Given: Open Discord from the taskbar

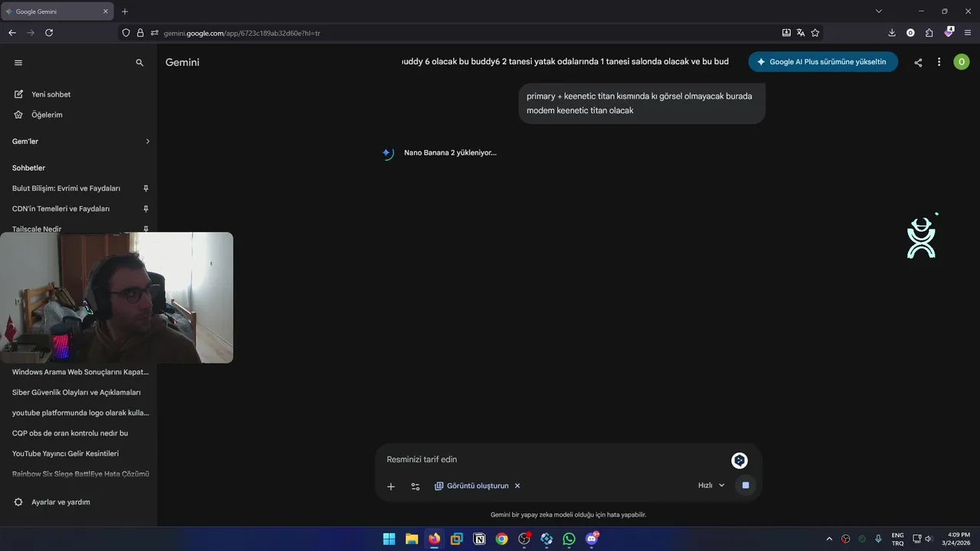Looking at the screenshot, I should click(x=592, y=539).
